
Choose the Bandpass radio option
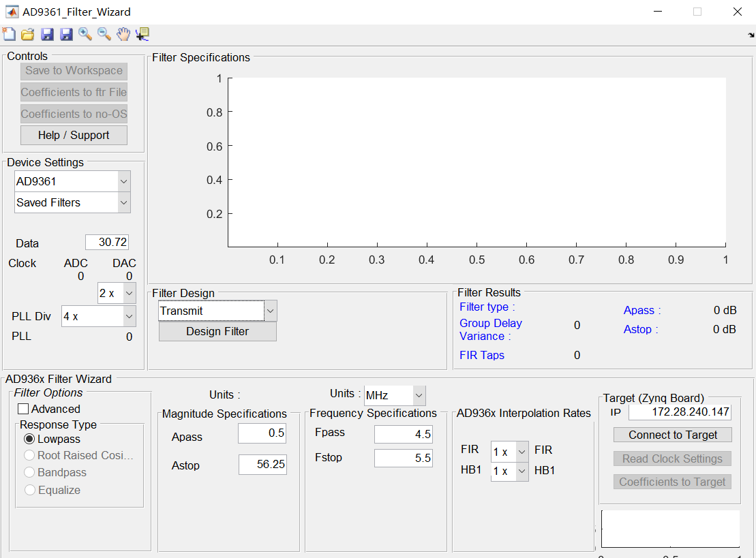click(x=29, y=472)
